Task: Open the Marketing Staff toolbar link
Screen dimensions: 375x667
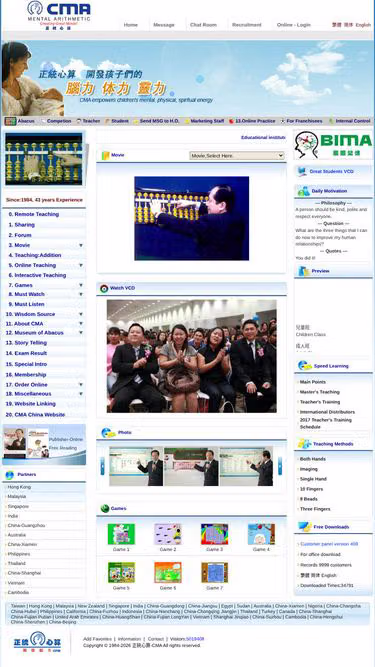Action: coord(207,121)
